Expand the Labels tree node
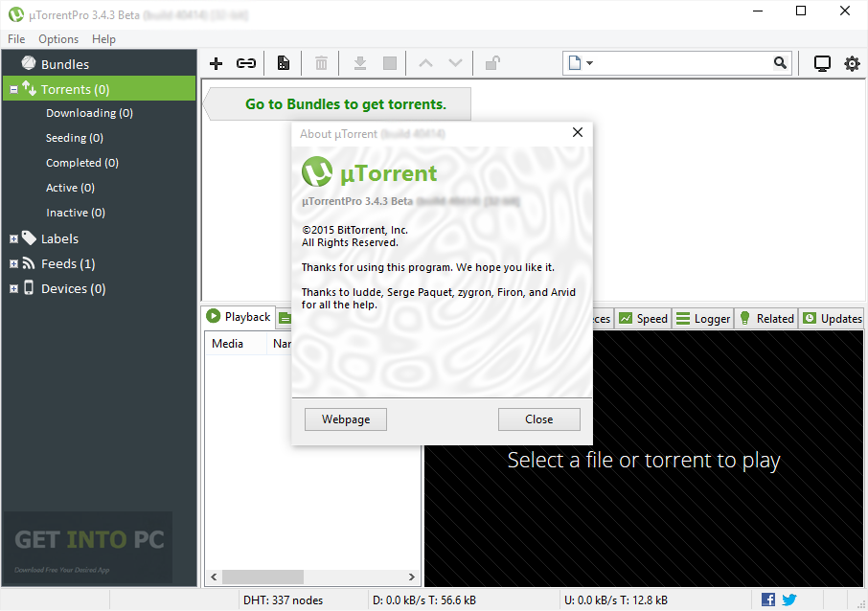This screenshot has height=611, width=868. (x=13, y=239)
